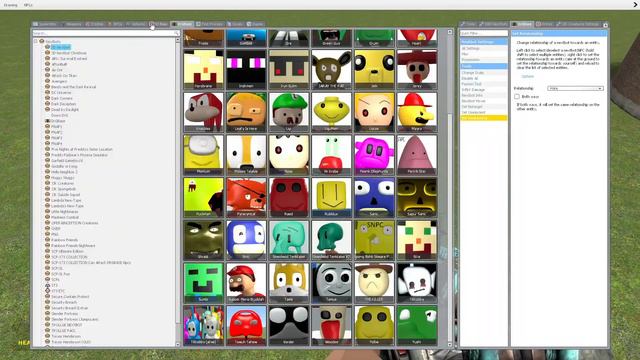This screenshot has height=360, width=640.
Task: Switch to the Post Process tab
Action: click(210, 24)
